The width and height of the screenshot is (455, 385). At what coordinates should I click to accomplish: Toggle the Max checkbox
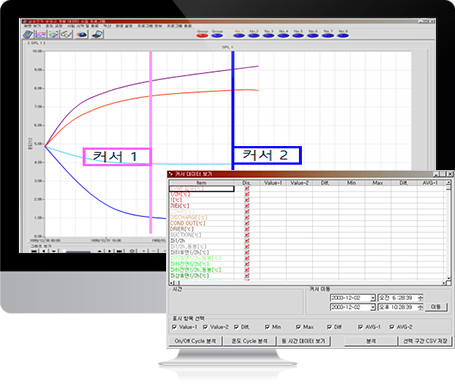pyautogui.click(x=298, y=327)
